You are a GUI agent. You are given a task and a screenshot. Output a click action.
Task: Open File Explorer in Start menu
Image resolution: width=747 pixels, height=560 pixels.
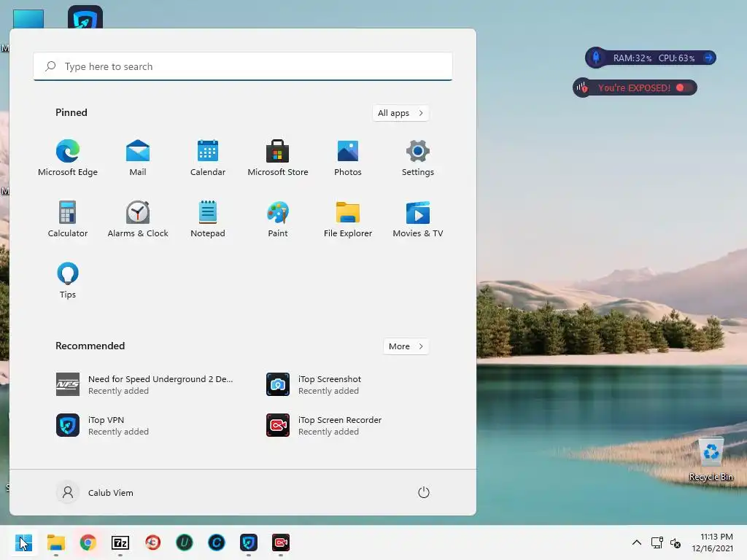tap(348, 219)
